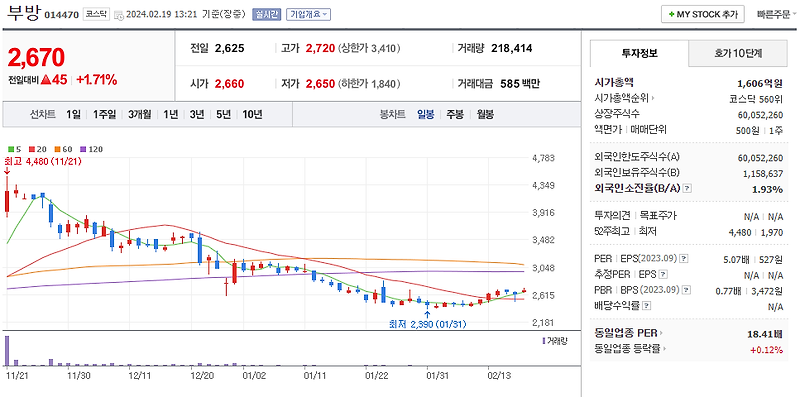Click the MY STOCK 추가 button
The width and height of the screenshot is (800, 397).
point(703,15)
